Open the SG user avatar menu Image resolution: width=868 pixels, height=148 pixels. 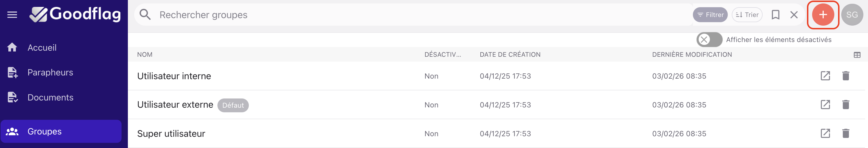[x=852, y=15]
